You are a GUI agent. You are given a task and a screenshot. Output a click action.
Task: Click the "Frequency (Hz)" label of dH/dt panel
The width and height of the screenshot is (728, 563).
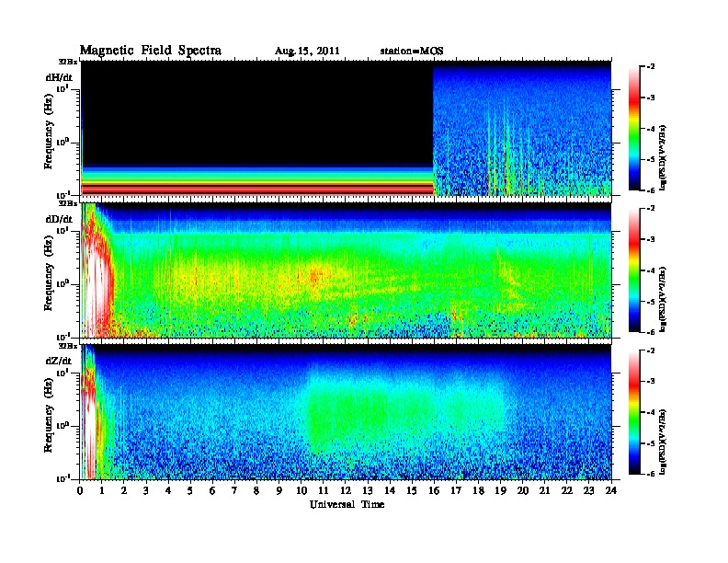(x=49, y=132)
